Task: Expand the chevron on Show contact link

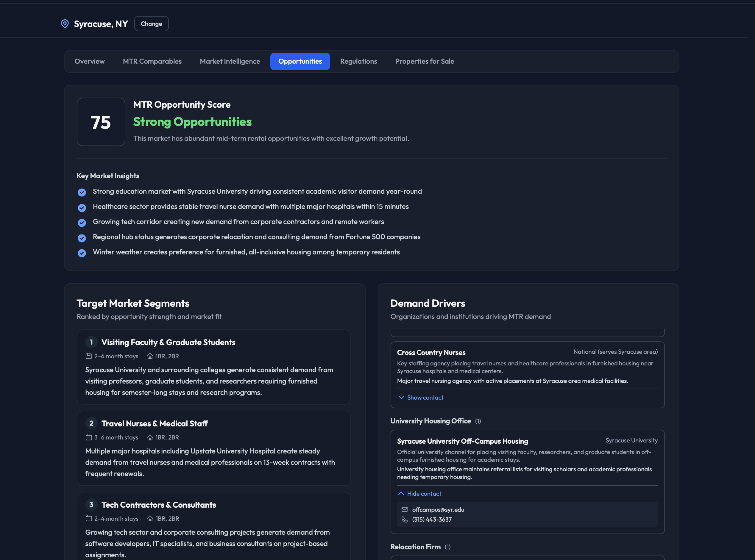Action: point(401,397)
